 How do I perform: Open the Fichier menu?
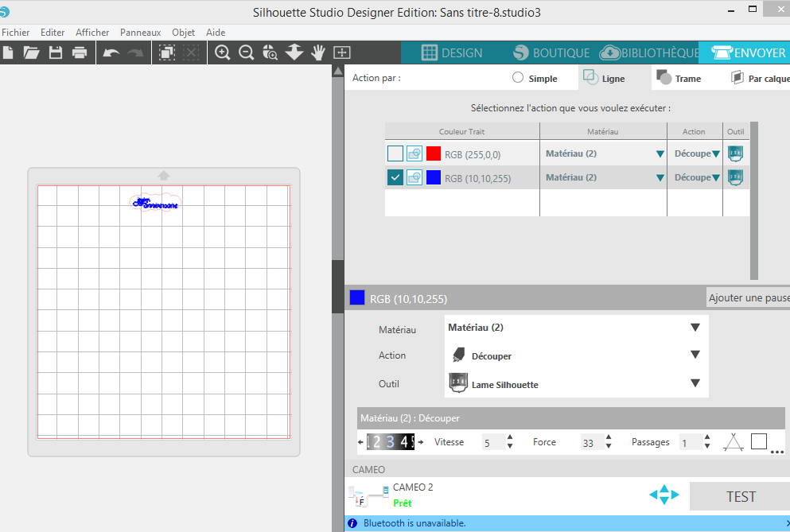tap(16, 33)
